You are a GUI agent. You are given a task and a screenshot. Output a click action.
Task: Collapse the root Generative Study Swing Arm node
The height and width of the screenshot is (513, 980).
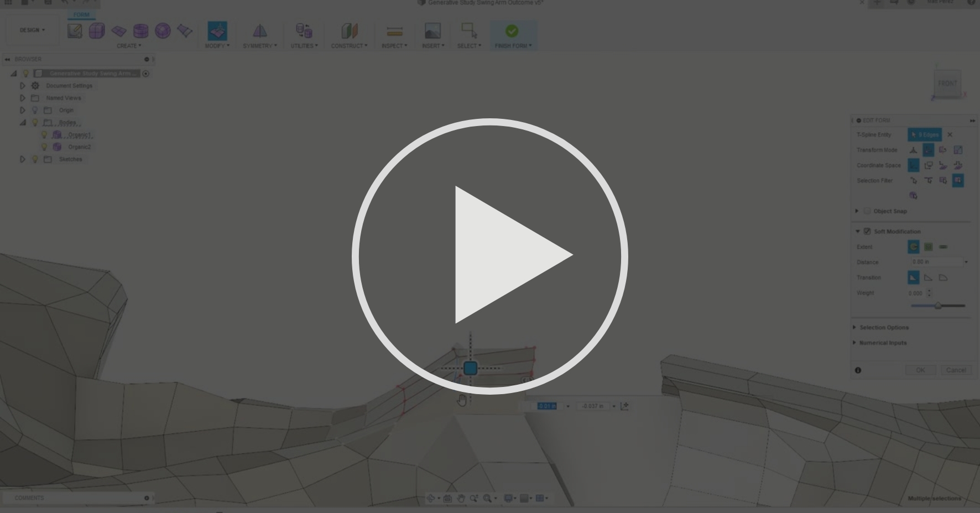[14, 74]
